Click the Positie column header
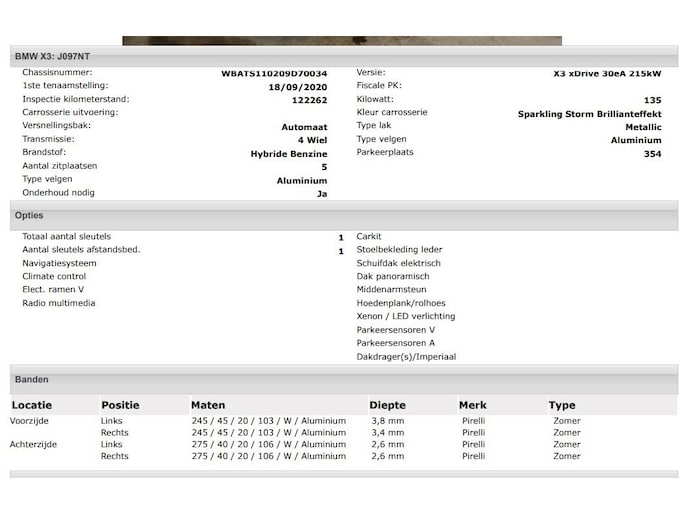The image size is (685, 514). tap(120, 406)
